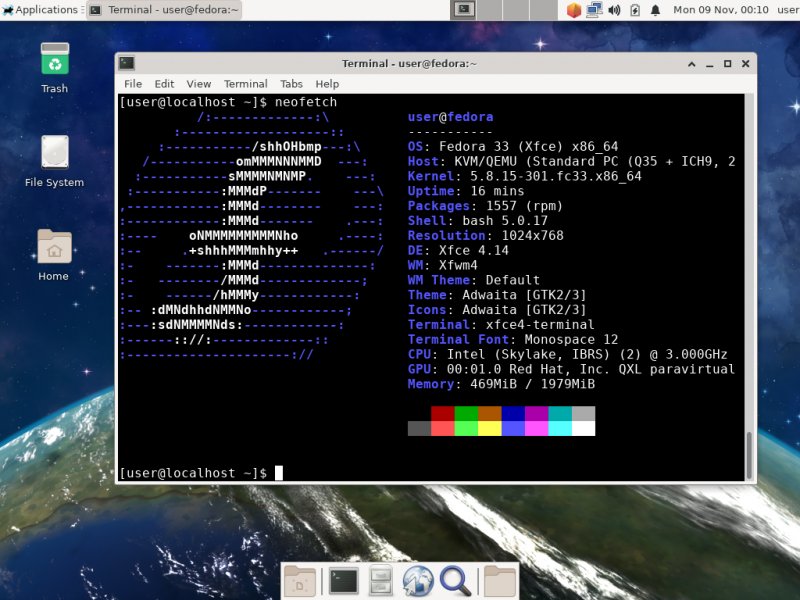The image size is (800, 600).
Task: Open the Applications menu in the panel
Action: [x=41, y=10]
